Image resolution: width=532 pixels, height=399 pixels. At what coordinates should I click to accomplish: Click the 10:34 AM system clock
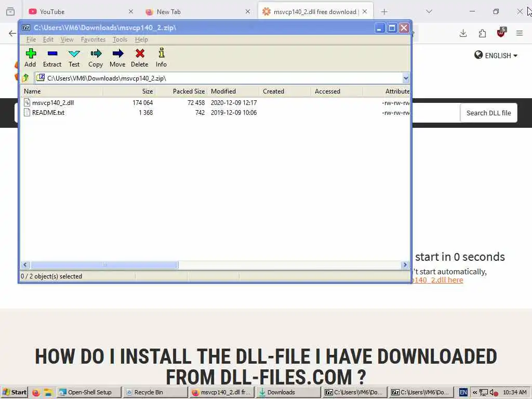(515, 392)
